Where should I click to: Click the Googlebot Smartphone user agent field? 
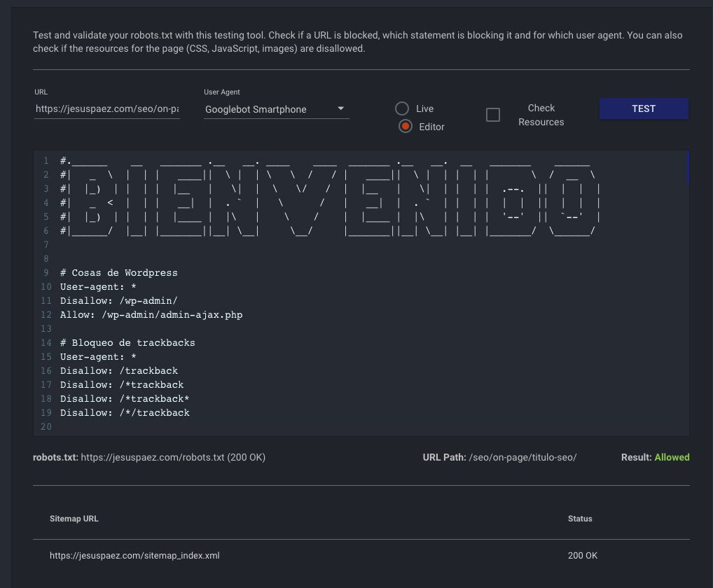point(277,109)
